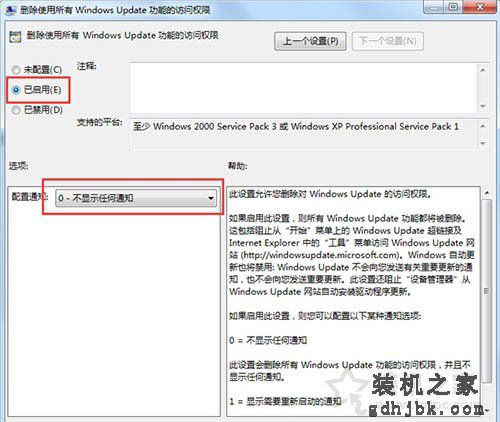Click the 支持的平台 label

[x=100, y=122]
